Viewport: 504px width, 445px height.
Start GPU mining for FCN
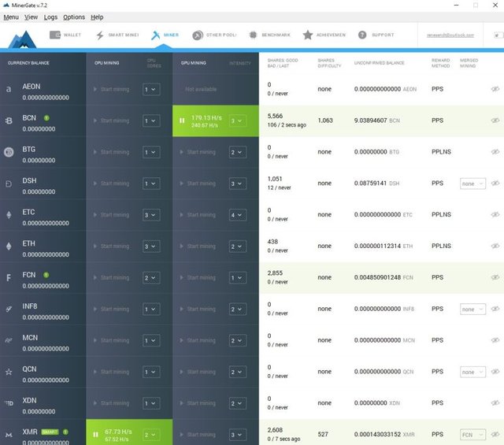click(198, 278)
